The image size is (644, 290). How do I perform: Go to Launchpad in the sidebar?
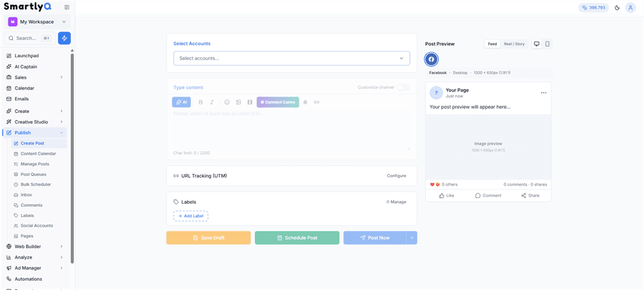click(35, 56)
